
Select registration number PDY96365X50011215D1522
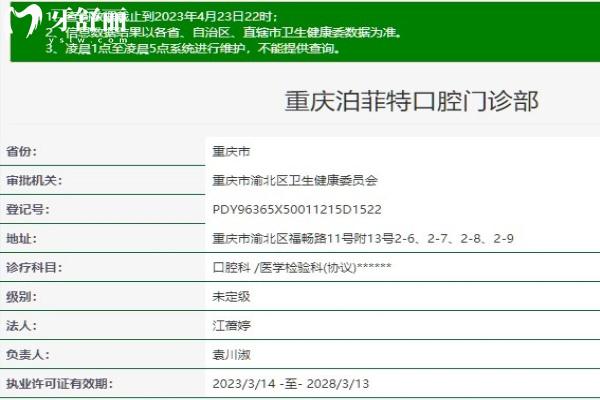pos(297,209)
